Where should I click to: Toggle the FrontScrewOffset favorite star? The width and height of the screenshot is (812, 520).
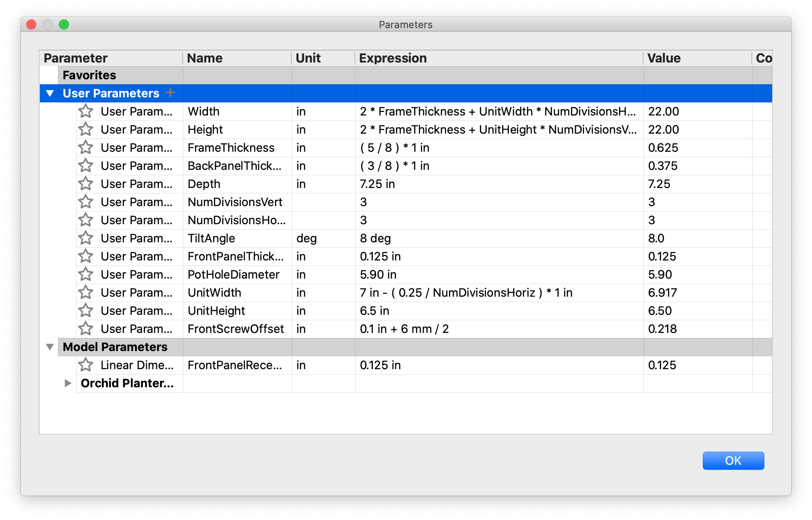86,328
